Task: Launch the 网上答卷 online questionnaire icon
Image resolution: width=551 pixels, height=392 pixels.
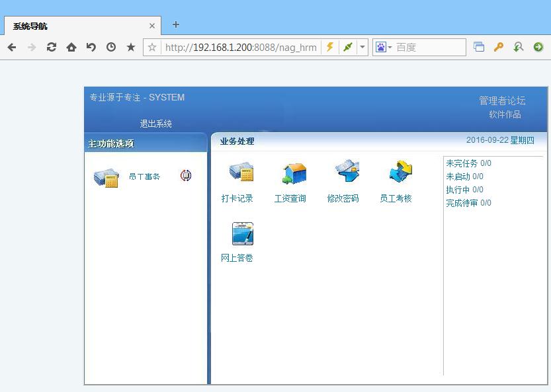Action: [242, 233]
